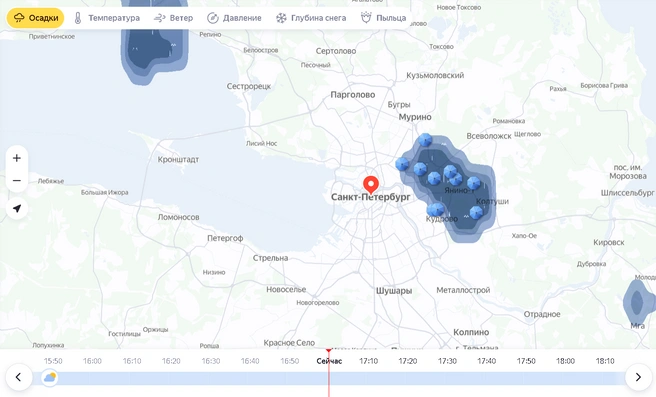
Task: Click the Колпино label on the map
Action: tap(471, 332)
